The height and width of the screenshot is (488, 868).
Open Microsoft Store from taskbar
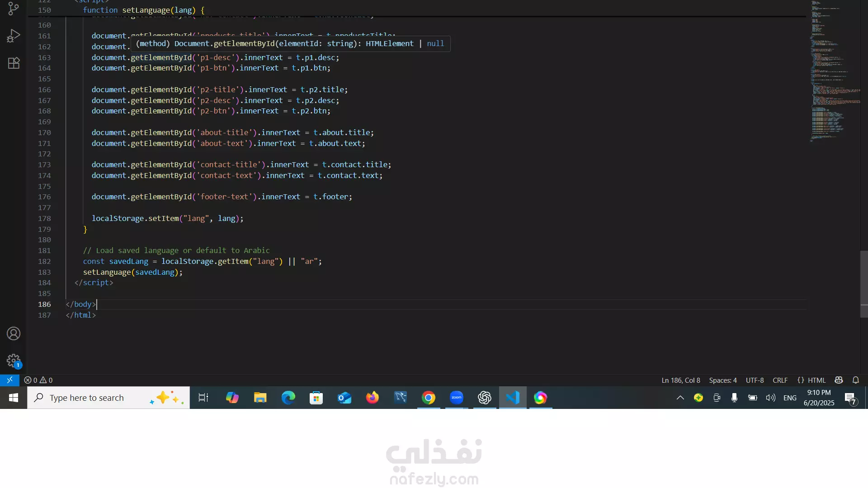tap(316, 398)
